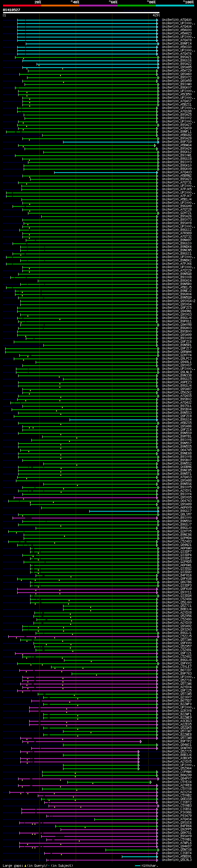Select hit label UniRef100_Q84N21
The height and width of the screenshot is (868, 197).
[x=177, y=545]
